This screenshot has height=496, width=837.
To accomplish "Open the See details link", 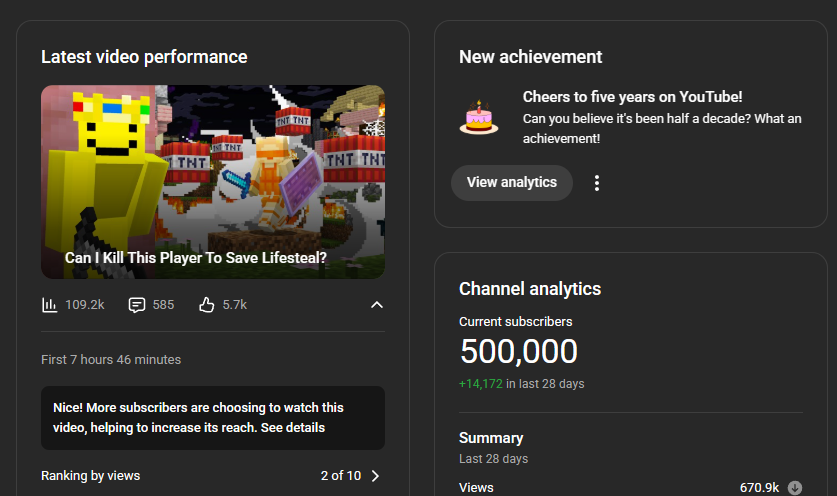I will [x=293, y=428].
